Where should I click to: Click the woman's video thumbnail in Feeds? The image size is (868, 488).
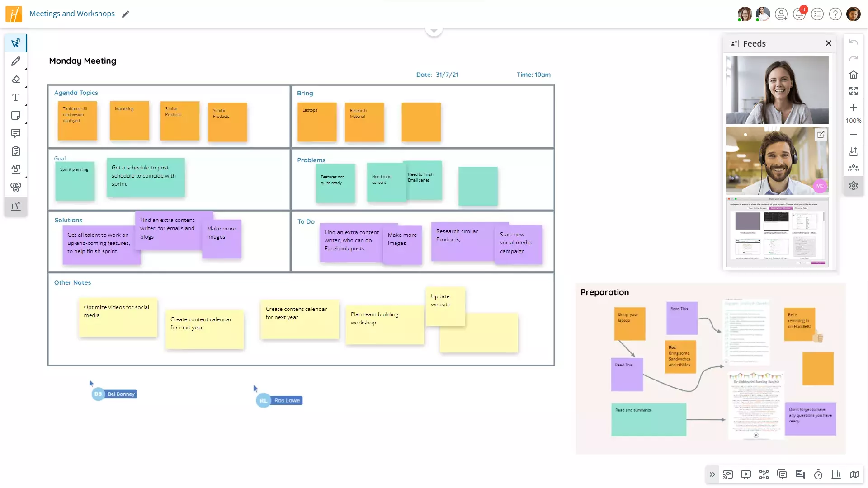point(778,89)
